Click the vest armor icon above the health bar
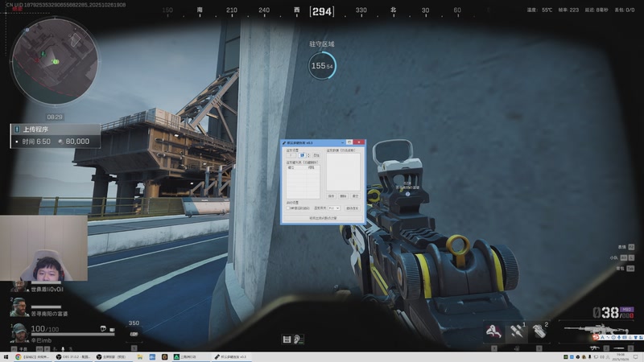 [x=112, y=330]
